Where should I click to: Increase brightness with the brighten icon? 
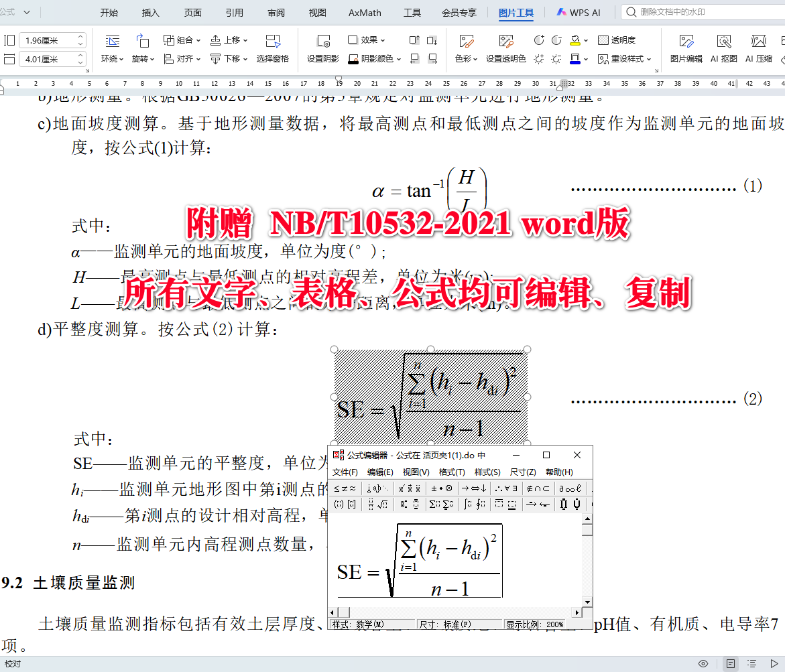pyautogui.click(x=538, y=59)
